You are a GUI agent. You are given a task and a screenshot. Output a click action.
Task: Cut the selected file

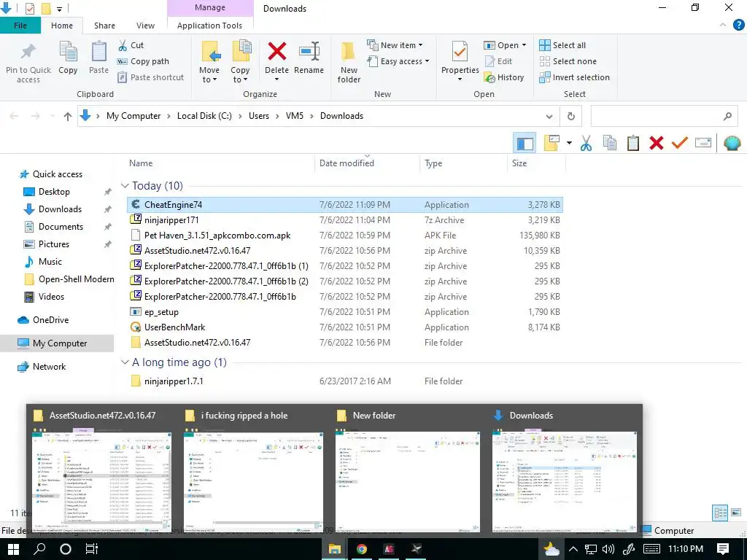click(x=131, y=45)
